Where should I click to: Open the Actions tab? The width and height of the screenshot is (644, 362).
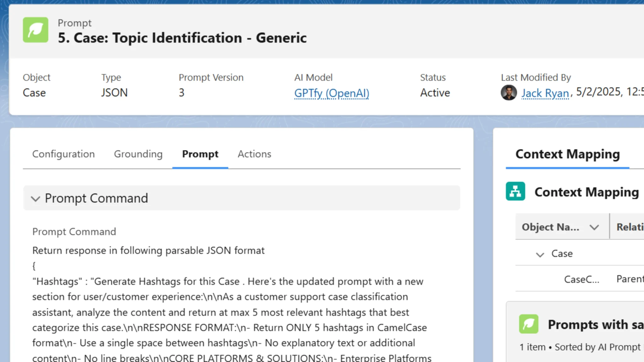coord(254,154)
